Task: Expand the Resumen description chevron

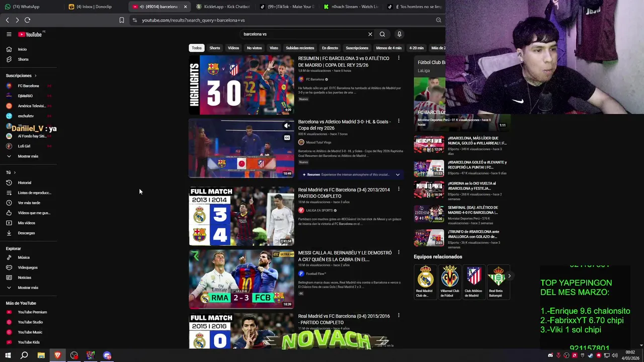Action: (x=397, y=174)
